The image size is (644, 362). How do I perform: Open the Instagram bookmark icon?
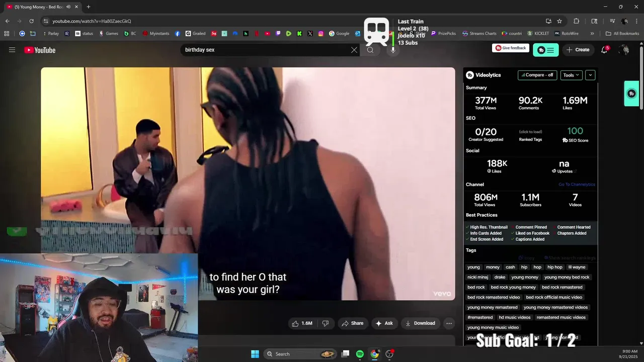pyautogui.click(x=321, y=34)
